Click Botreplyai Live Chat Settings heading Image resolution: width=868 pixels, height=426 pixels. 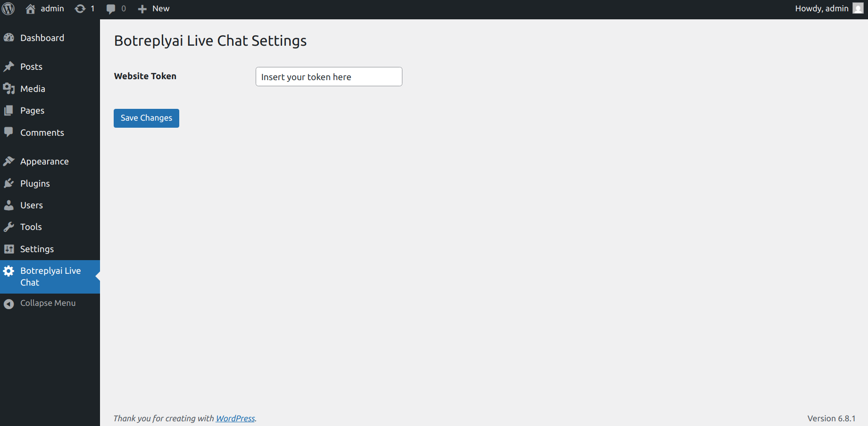tap(210, 41)
